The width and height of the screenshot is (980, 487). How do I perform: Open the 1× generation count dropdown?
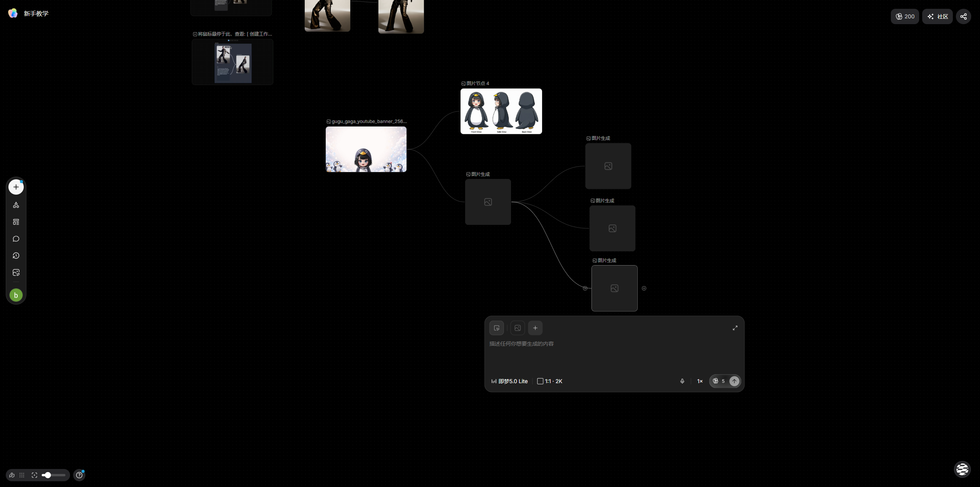pos(700,381)
